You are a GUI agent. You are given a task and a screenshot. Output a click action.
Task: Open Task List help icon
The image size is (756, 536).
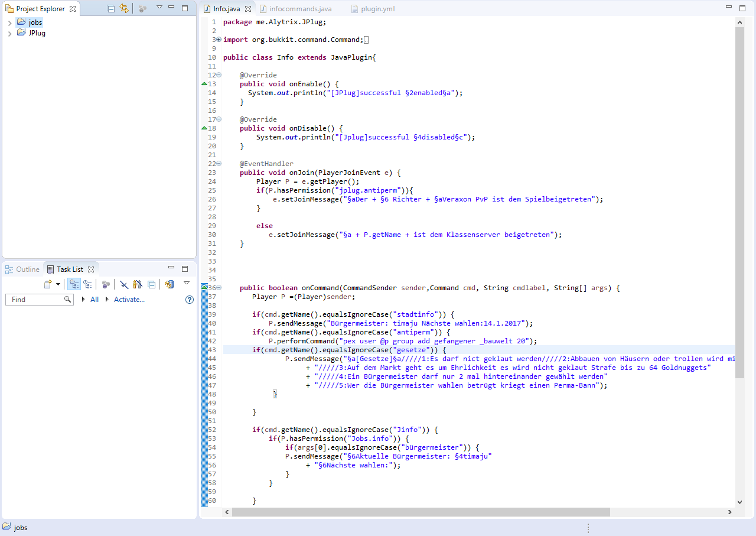pos(190,300)
